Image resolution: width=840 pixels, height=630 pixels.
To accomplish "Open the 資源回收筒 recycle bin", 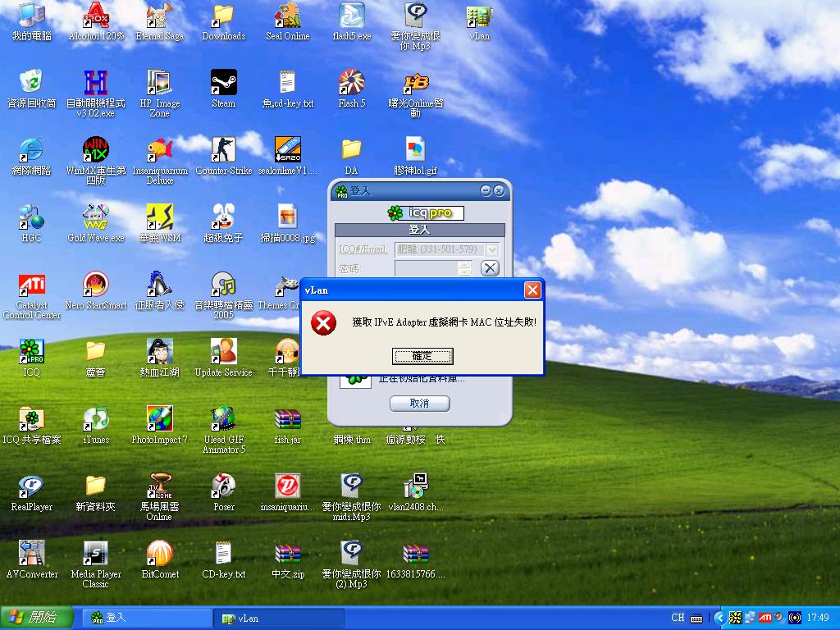I will point(31,89).
